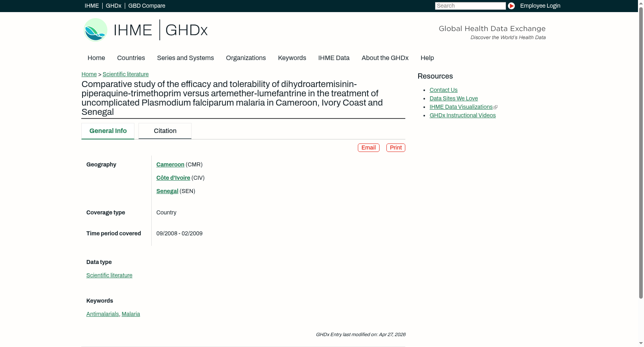Open the GHDx Instructional Videos link
Image resolution: width=644 pixels, height=347 pixels.
coord(463,115)
